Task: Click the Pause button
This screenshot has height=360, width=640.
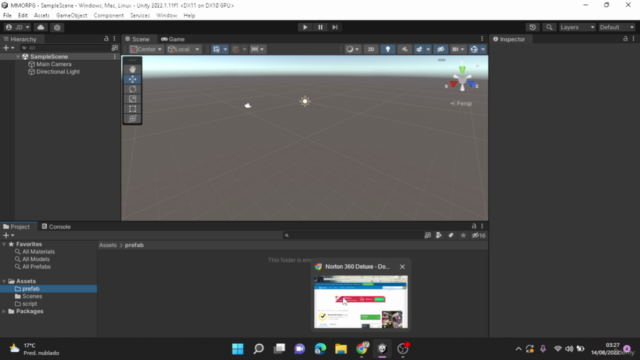Action: point(320,27)
